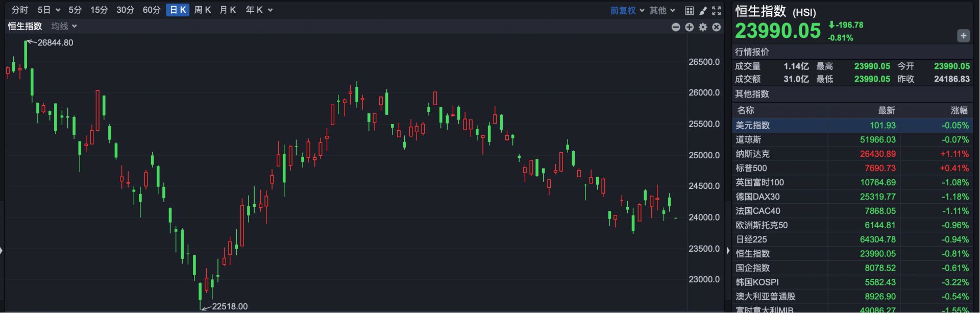
Task: Click 昨收 value 24186.83
Action: click(952, 79)
